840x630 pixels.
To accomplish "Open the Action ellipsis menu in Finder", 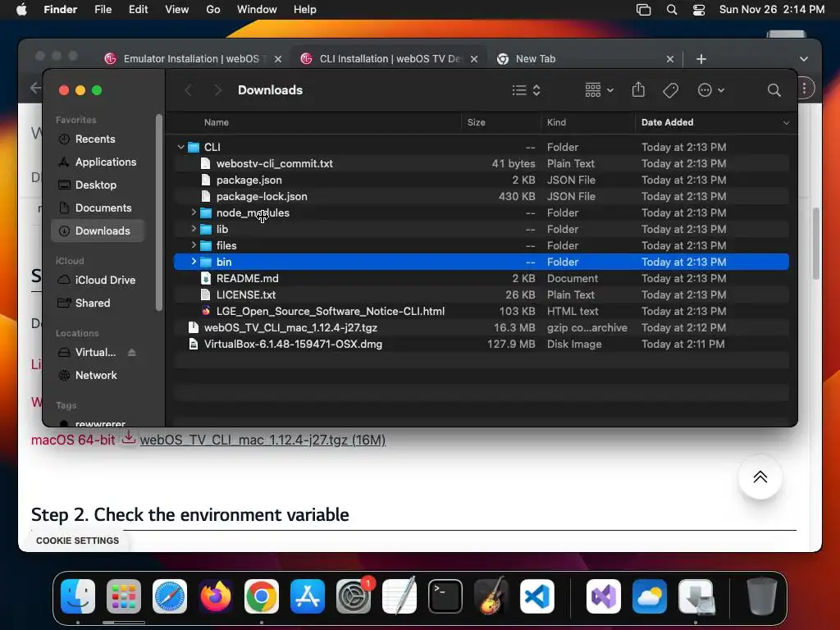I will 710,90.
